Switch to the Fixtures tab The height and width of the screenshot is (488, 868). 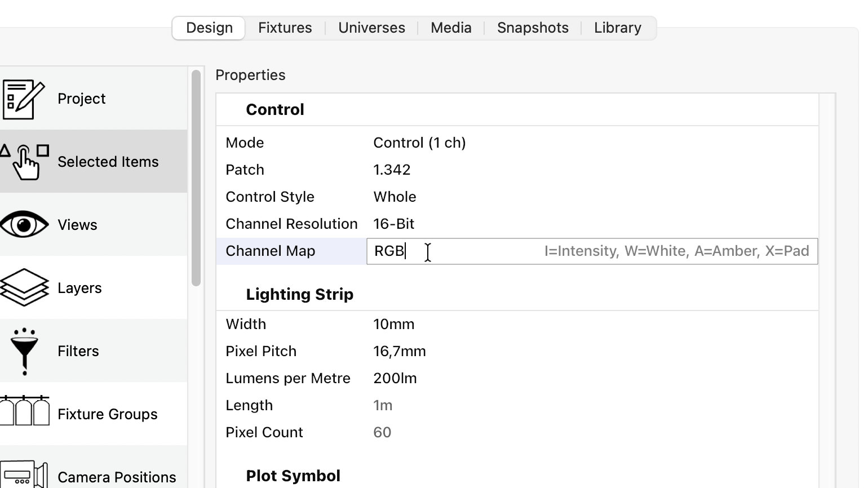pyautogui.click(x=285, y=28)
